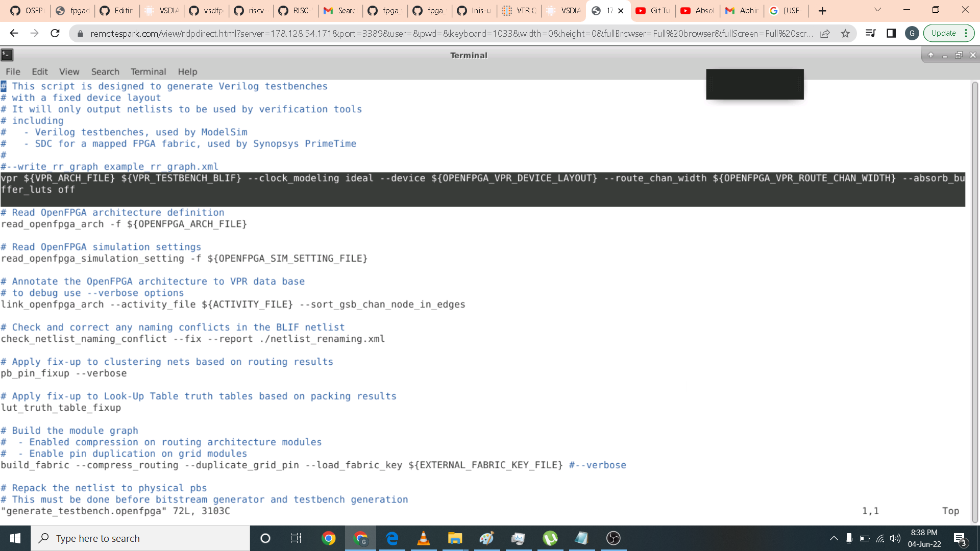
Task: Open Chrome three-dot menu beside Update
Action: tap(966, 33)
